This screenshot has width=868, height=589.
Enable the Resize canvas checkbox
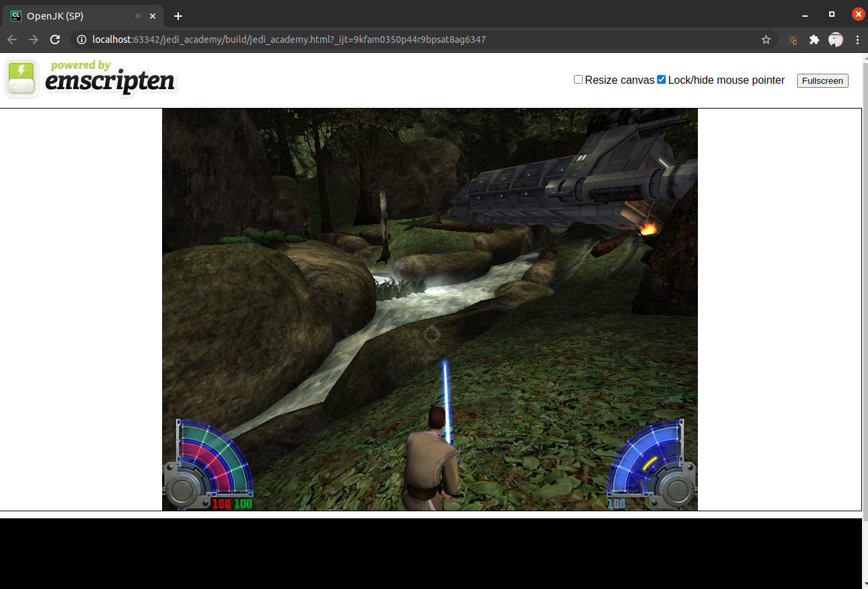pos(579,80)
